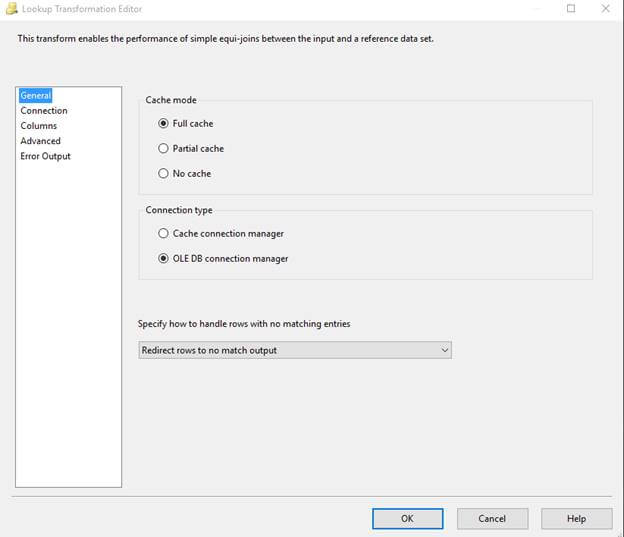Image resolution: width=624 pixels, height=537 pixels.
Task: Select Cache connection manager option
Action: pyautogui.click(x=163, y=234)
